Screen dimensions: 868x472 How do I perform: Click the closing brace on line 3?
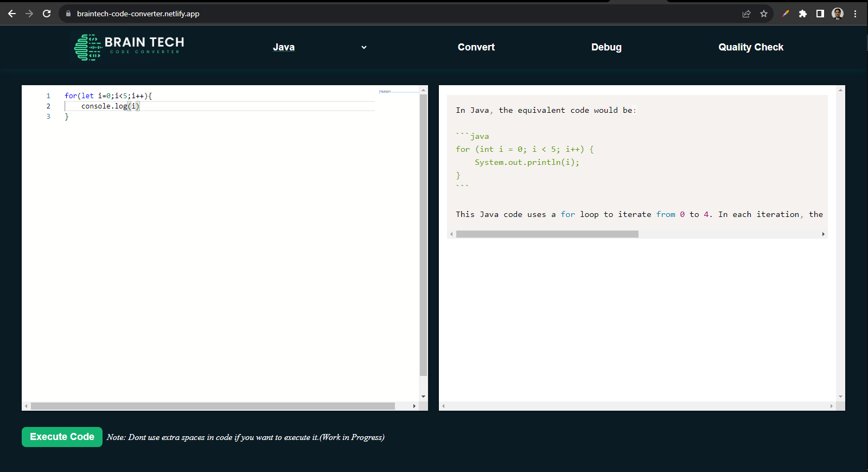pos(67,117)
